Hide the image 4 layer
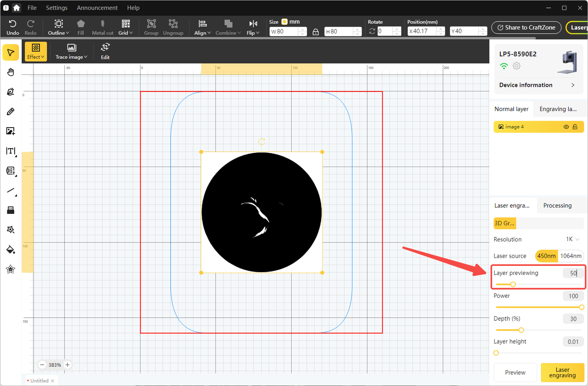The image size is (588, 386). coord(566,127)
